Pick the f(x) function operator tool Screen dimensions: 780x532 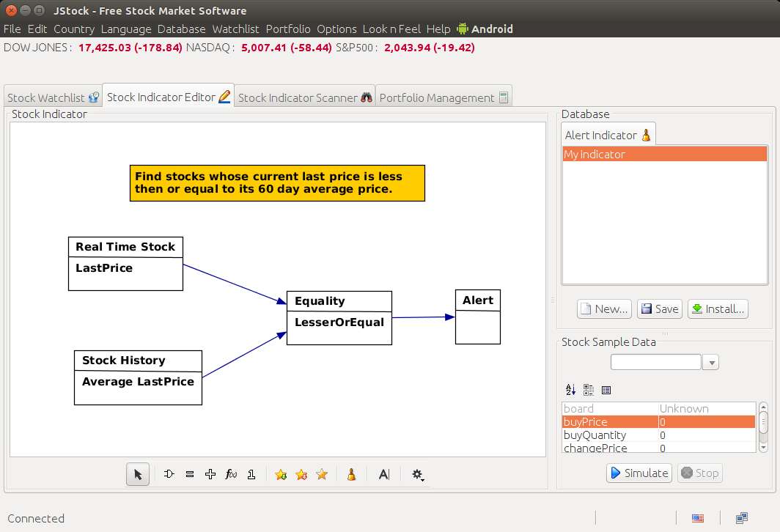pos(231,474)
